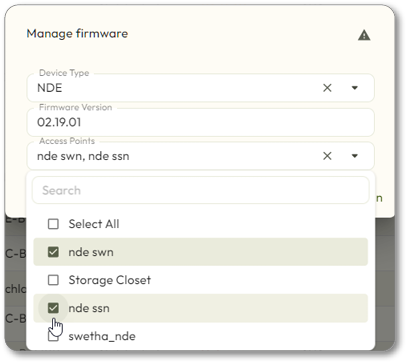Image resolution: width=407 pixels, height=363 pixels.
Task: Uncheck the nde ssn checkbox
Action: [53, 308]
